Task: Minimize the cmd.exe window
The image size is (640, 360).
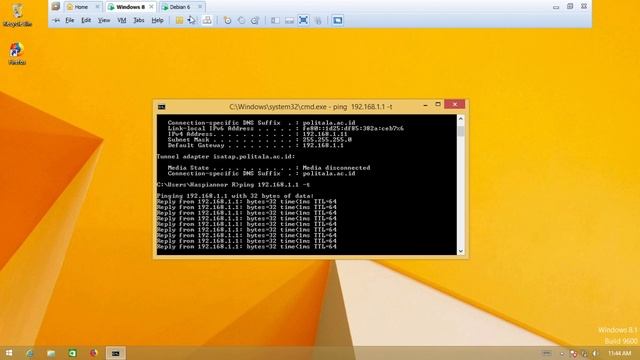Action: click(x=425, y=105)
